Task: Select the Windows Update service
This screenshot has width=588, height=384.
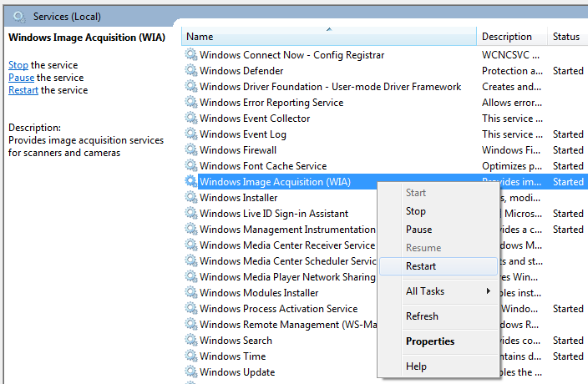Action: [x=237, y=372]
